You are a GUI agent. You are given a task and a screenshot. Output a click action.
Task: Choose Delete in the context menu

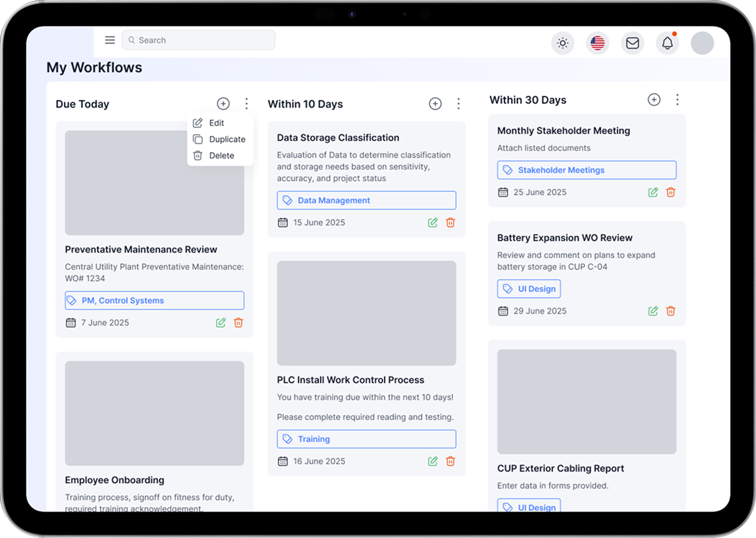pos(221,155)
